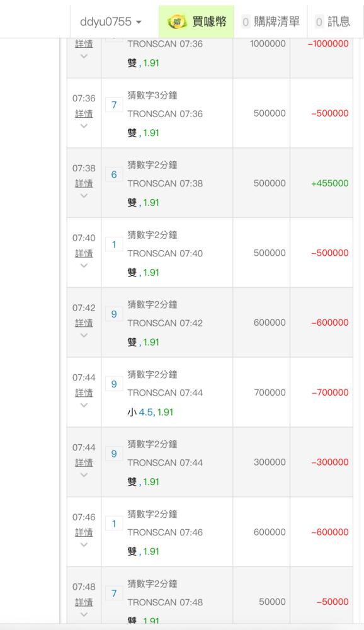Open the 訊息 tab

(x=333, y=21)
